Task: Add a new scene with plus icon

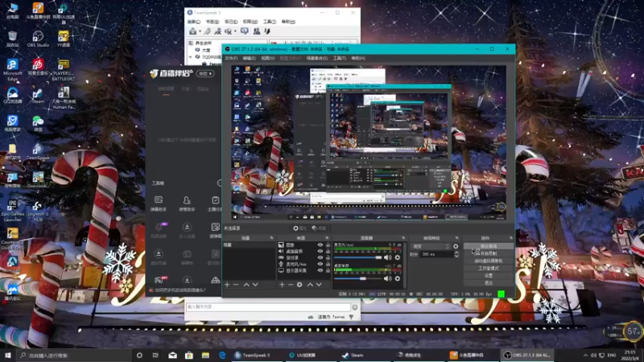Action: tap(227, 285)
